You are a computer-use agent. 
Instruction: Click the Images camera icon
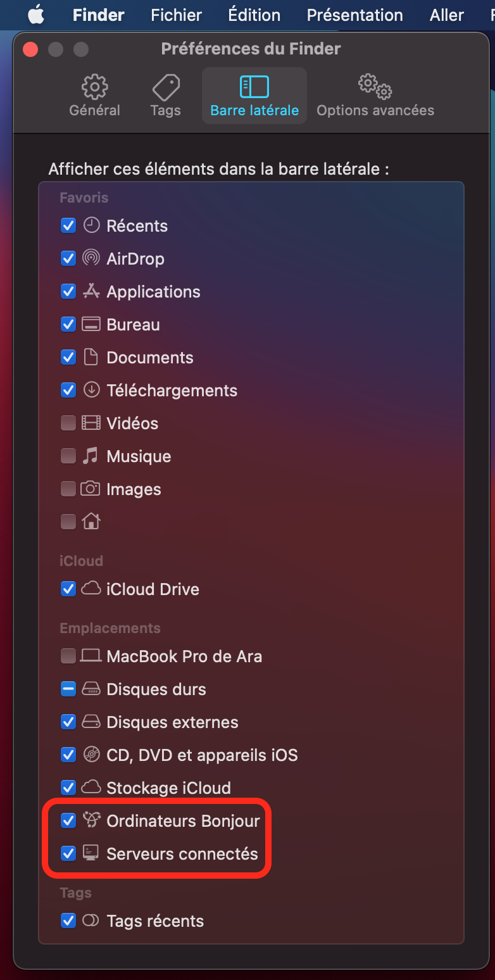tap(91, 489)
